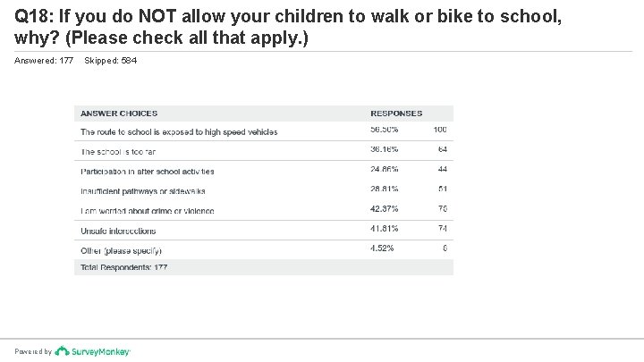Click the RESPONSES column header
The image size is (644, 362).
pos(396,114)
